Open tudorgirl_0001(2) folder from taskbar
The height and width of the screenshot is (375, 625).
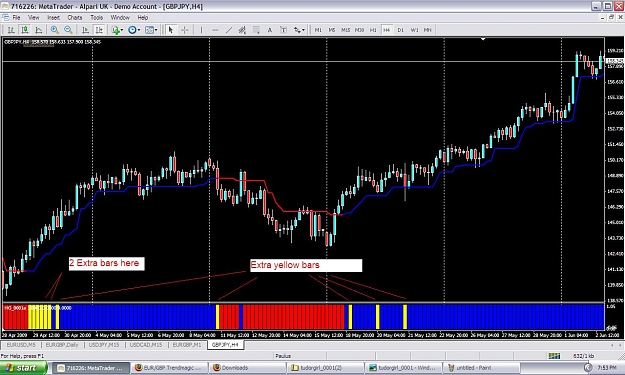[325, 368]
